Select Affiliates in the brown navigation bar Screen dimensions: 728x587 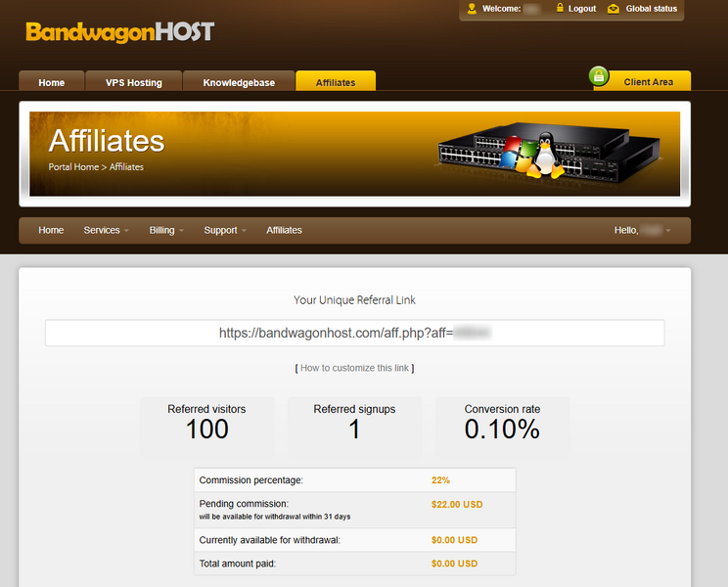tap(284, 231)
